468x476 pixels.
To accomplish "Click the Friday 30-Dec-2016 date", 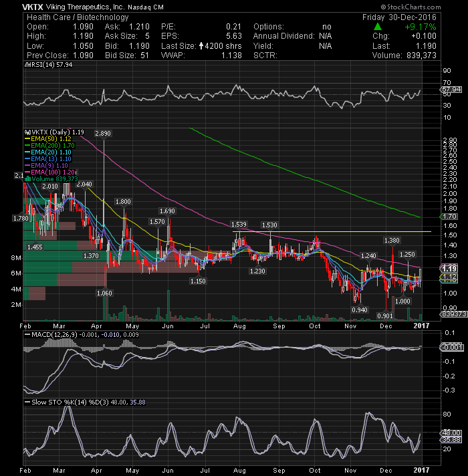I will tap(399, 17).
